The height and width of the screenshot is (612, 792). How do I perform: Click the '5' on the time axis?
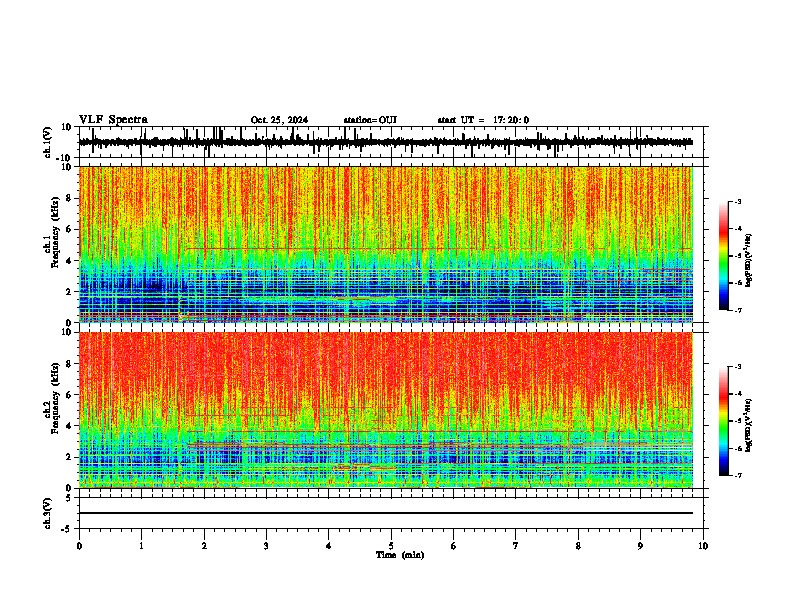pyautogui.click(x=391, y=546)
